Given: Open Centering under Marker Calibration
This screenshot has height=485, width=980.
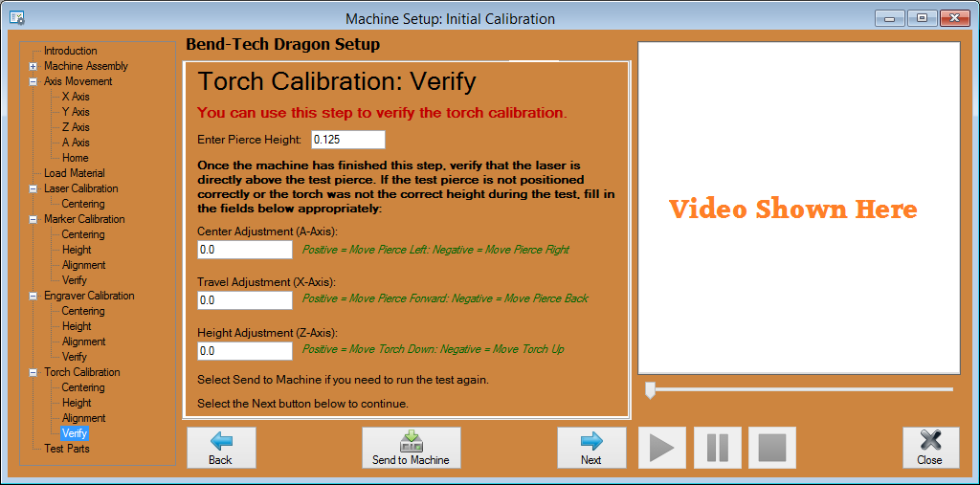Looking at the screenshot, I should click(x=83, y=234).
